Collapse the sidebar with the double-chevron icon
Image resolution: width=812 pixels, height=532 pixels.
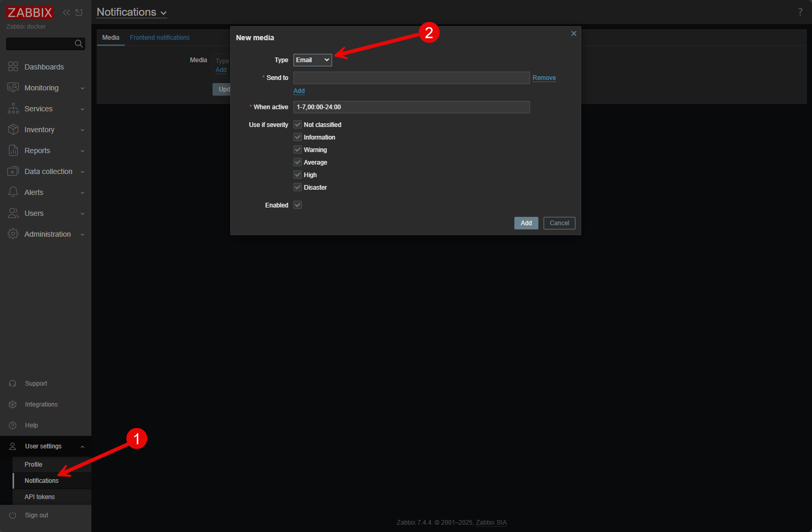click(66, 12)
